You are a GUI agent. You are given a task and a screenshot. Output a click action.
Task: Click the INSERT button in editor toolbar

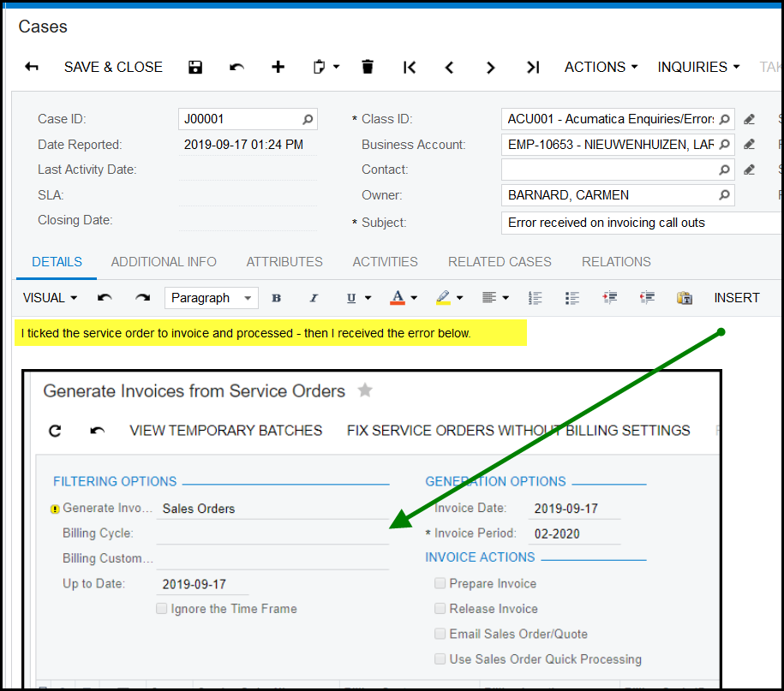[736, 298]
